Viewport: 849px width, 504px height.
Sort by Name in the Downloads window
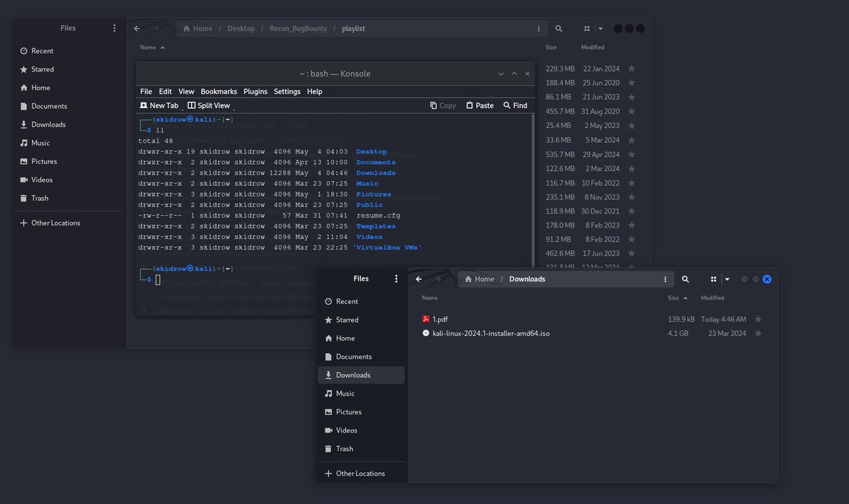[429, 298]
